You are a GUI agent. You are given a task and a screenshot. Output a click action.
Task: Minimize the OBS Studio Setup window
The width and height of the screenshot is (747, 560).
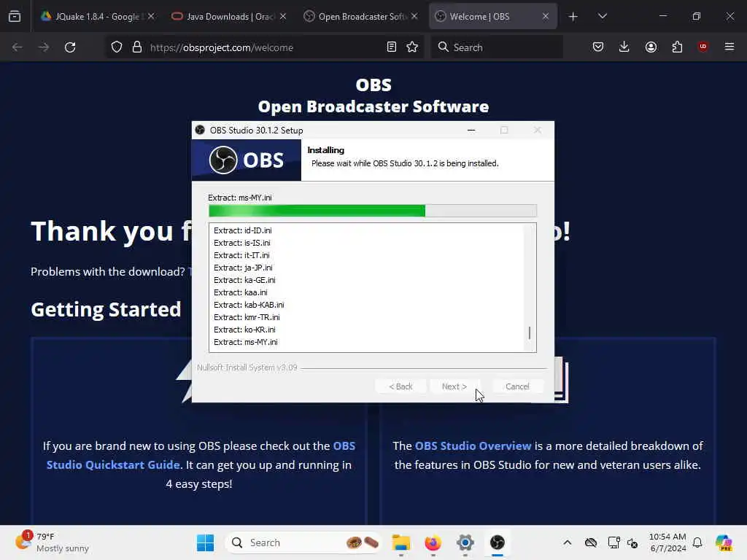(471, 130)
